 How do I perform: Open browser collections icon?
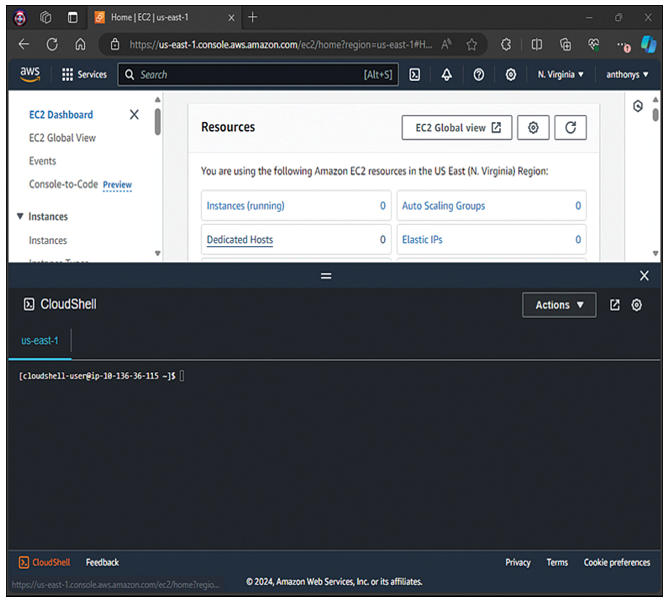pyautogui.click(x=565, y=44)
